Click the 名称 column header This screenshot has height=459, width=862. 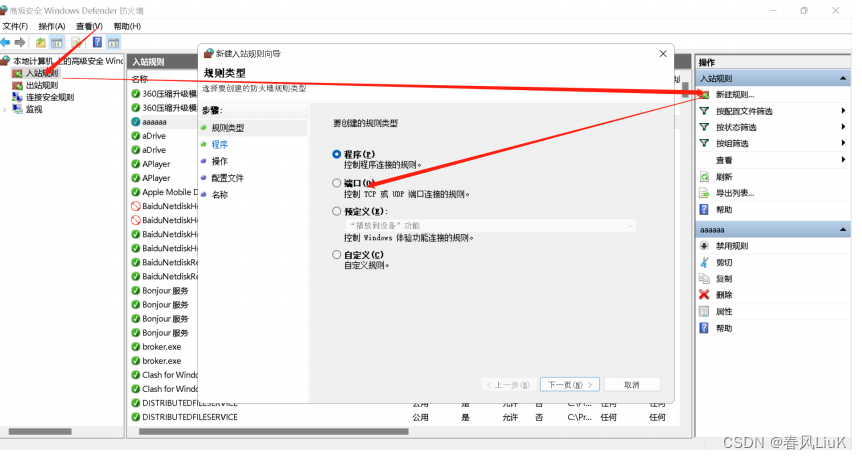pyautogui.click(x=140, y=79)
